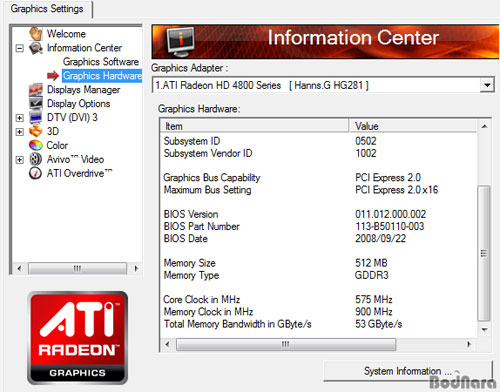This screenshot has width=500, height=392.
Task: Click the Avivo Video film reel icon
Action: tap(36, 159)
